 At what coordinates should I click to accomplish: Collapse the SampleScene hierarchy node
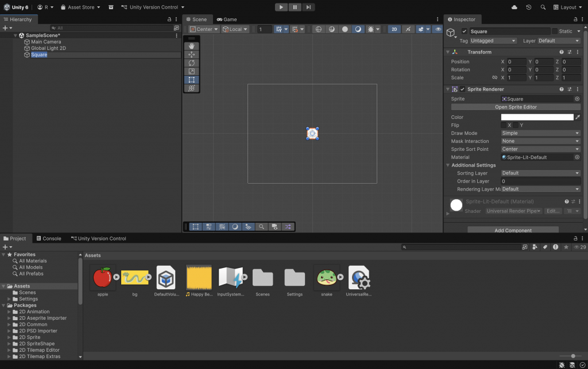[16, 36]
